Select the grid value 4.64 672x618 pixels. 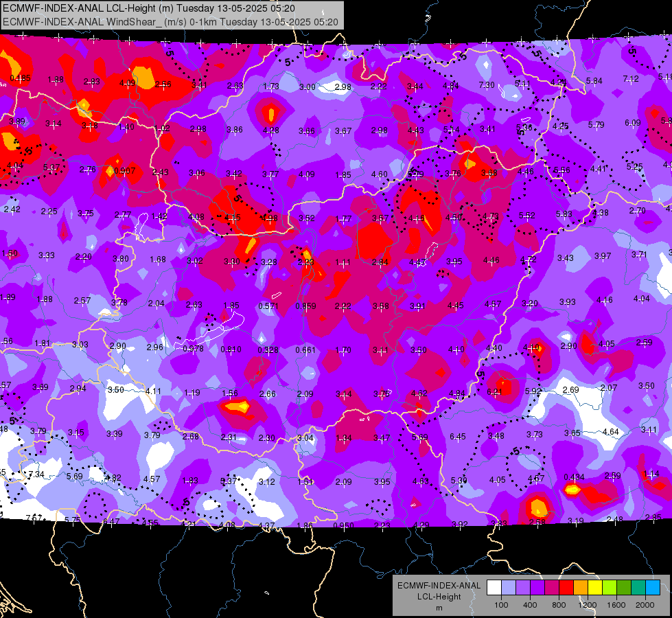coord(610,431)
